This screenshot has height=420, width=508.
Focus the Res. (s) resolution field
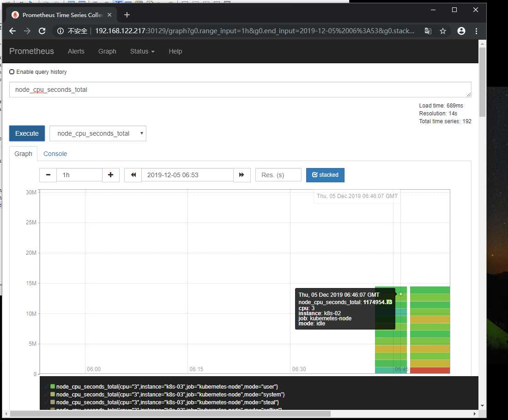pyautogui.click(x=278, y=175)
